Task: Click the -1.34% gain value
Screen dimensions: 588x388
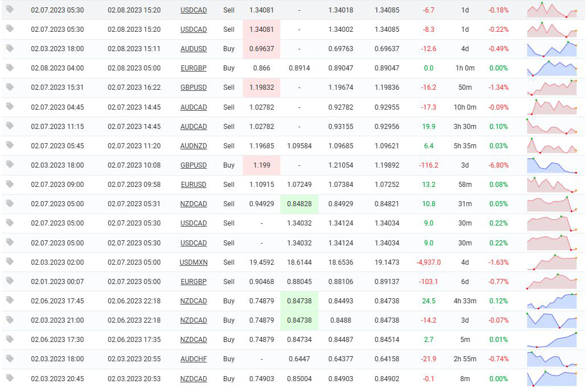Action: click(x=498, y=87)
